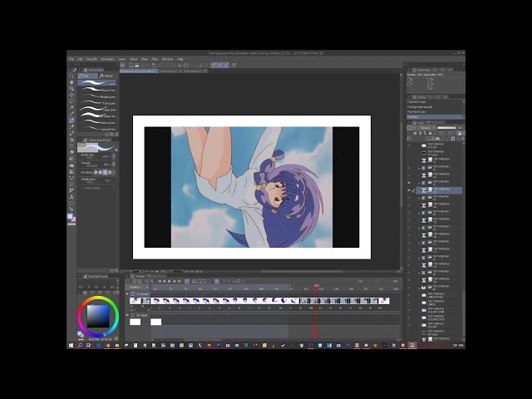Choose the G-pen sub tool
This screenshot has width=532, height=399.
click(97, 83)
